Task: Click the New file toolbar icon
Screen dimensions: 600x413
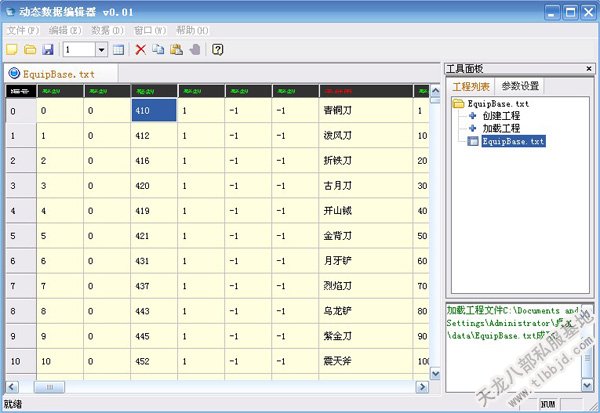Action: 12,49
